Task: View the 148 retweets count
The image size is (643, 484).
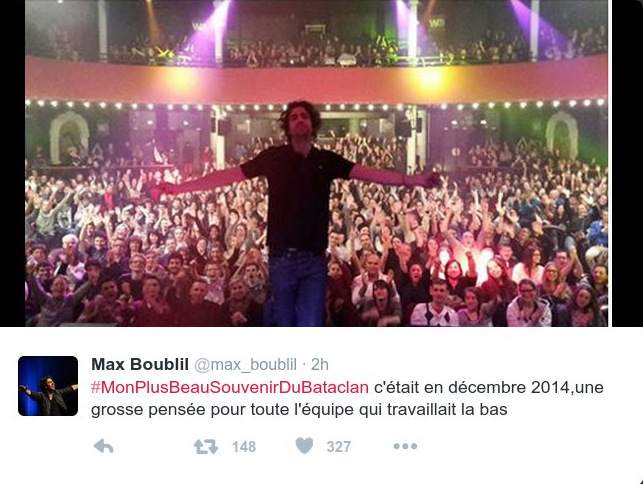Action: [244, 447]
